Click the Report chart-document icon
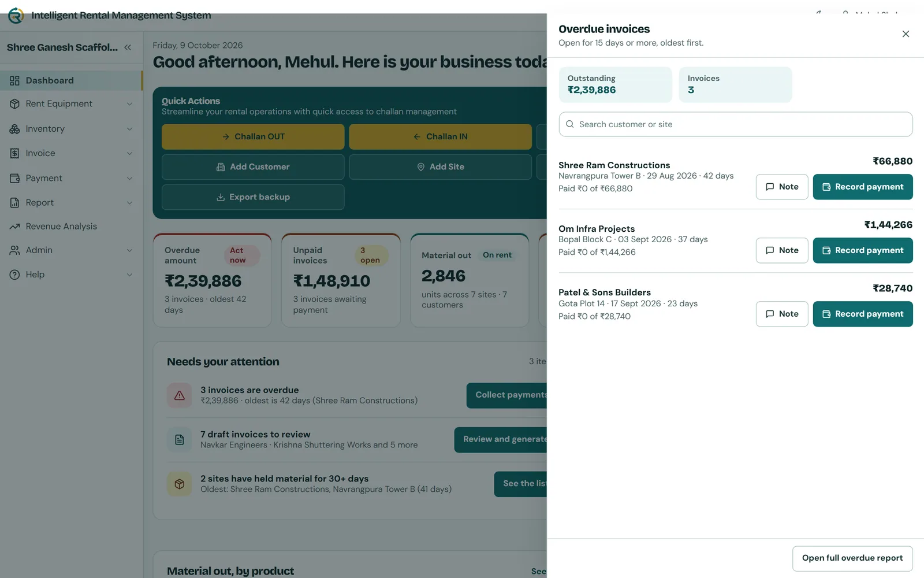This screenshot has height=578, width=924. [14, 203]
